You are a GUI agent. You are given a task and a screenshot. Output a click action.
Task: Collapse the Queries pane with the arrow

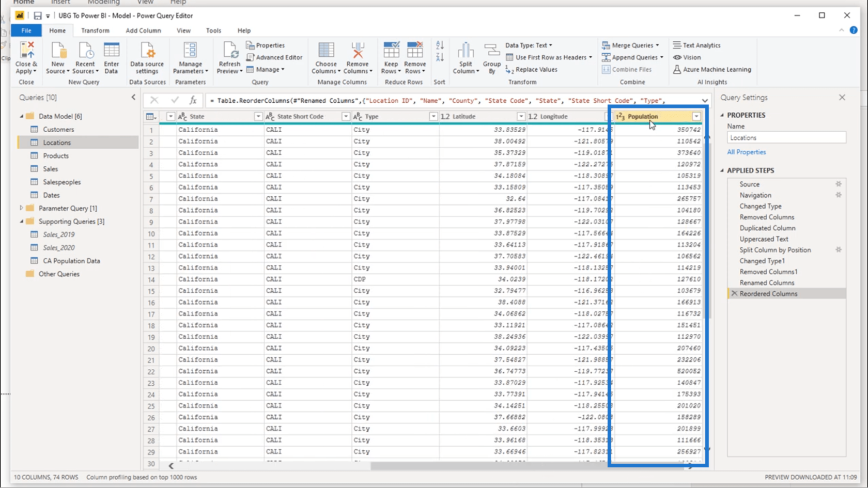point(133,97)
